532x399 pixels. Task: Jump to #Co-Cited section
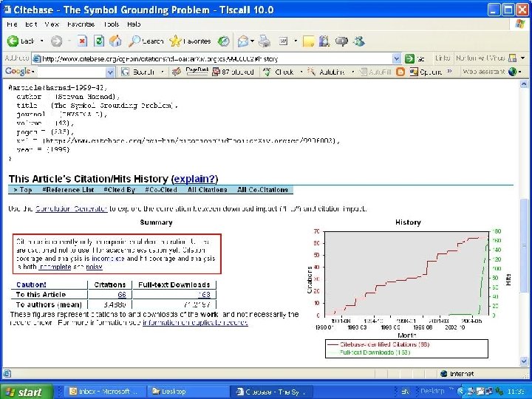coord(161,190)
